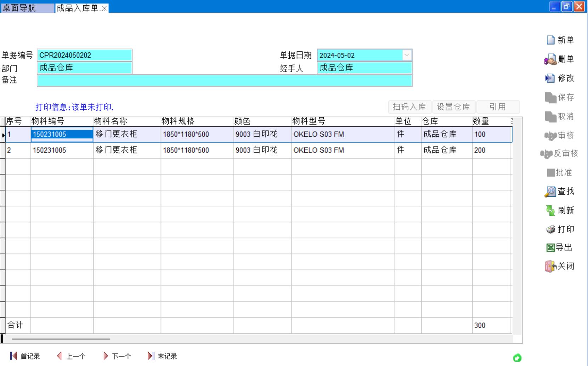Click the Modify (修改) icon
Viewport: 588px width, 366px height.
550,78
